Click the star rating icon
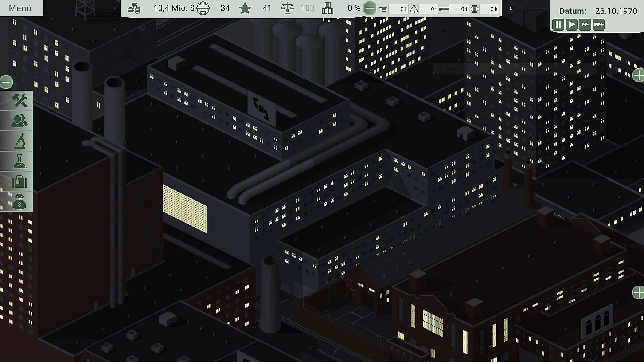 click(x=245, y=8)
